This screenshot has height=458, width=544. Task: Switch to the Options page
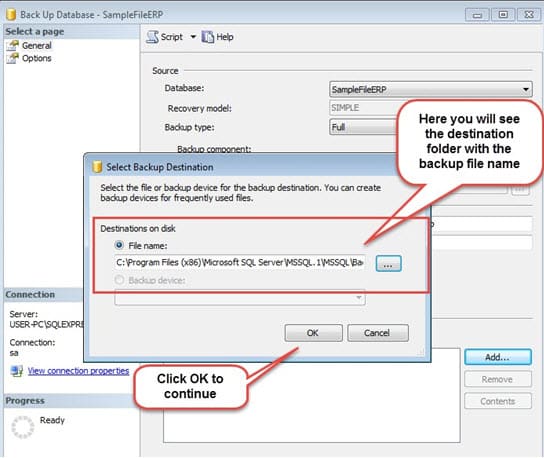tap(36, 58)
